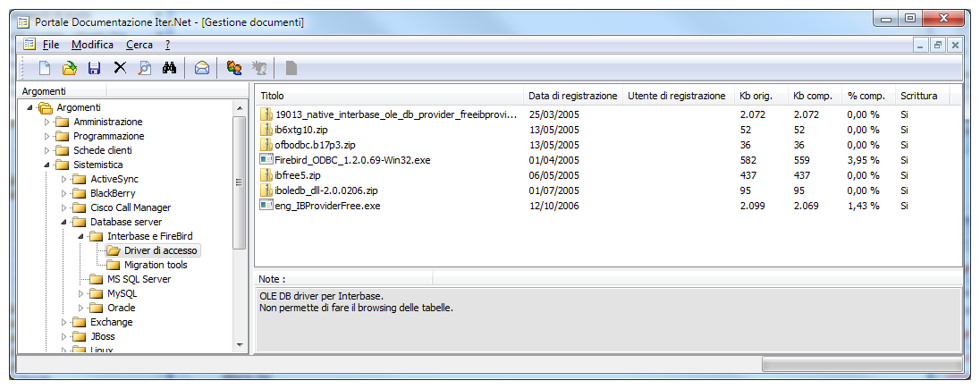The image size is (980, 389).
Task: Open the Cerca menu
Action: pyautogui.click(x=139, y=45)
